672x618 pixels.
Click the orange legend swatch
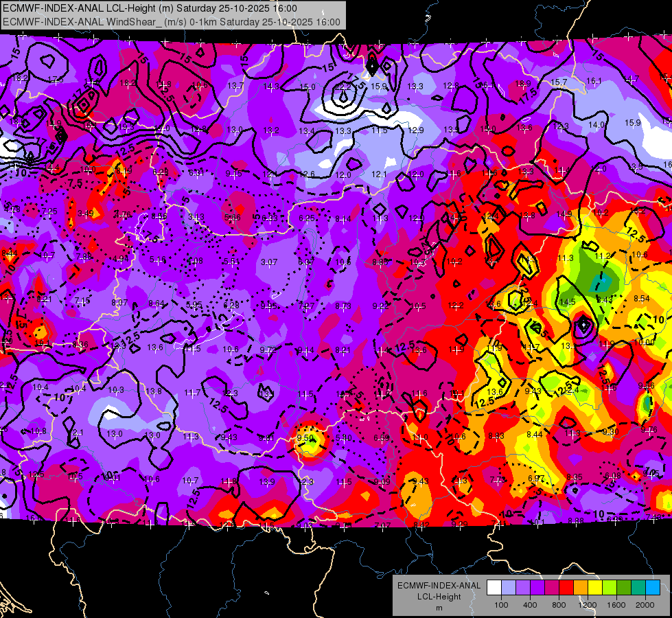580,588
